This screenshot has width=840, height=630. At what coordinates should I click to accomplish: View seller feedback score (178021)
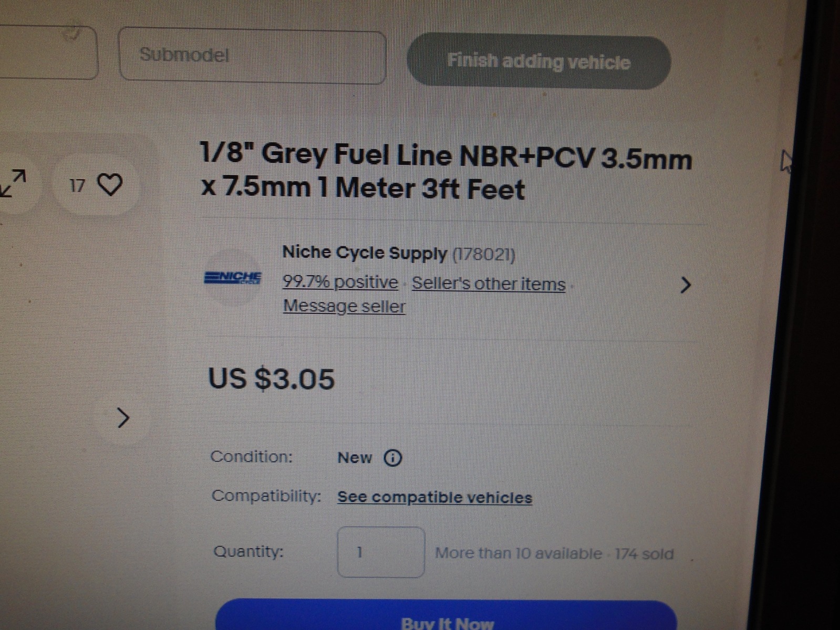[x=484, y=255]
